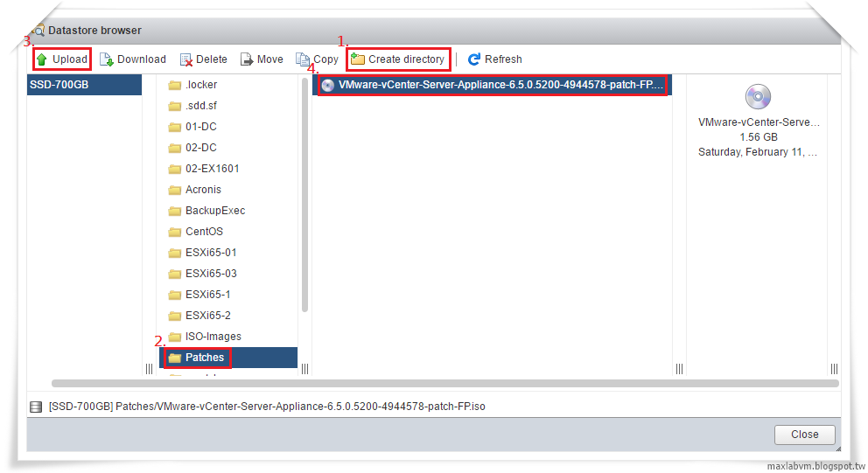Click the blue Refresh arrow icon
Viewport: 868px width, 473px height.
click(474, 59)
